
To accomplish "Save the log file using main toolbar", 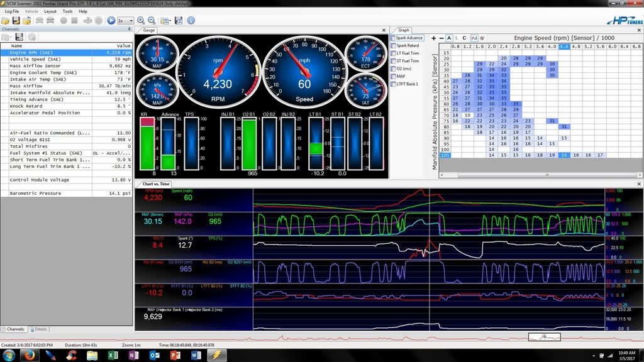I will tap(16, 21).
